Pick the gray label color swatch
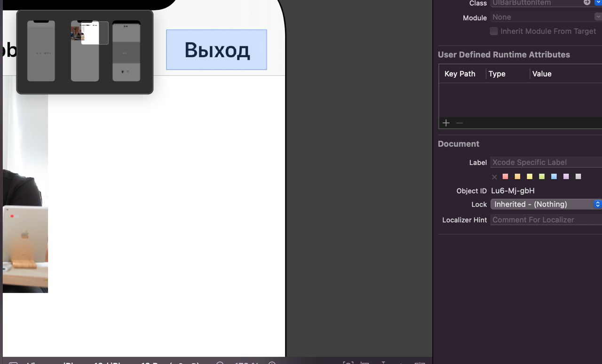 [578, 177]
